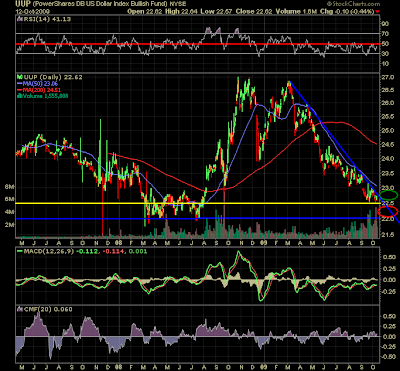Click the 6M volume axis label

coord(11,199)
